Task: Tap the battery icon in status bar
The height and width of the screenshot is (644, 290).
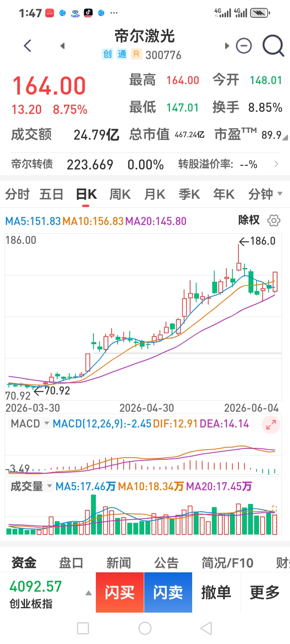Action: pos(260,13)
